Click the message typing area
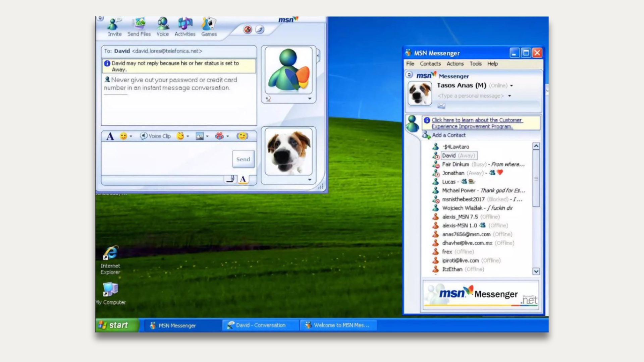 click(x=167, y=158)
